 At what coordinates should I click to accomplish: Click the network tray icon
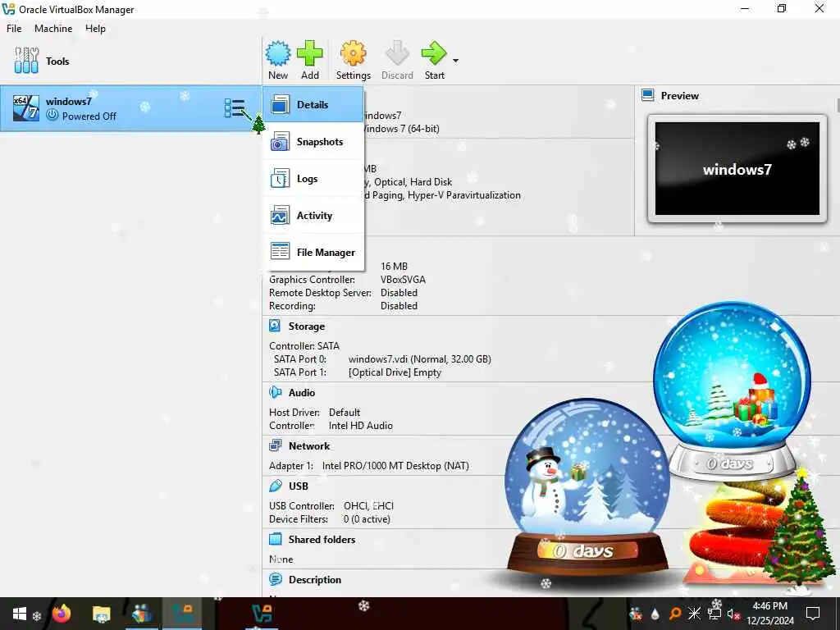click(x=714, y=614)
